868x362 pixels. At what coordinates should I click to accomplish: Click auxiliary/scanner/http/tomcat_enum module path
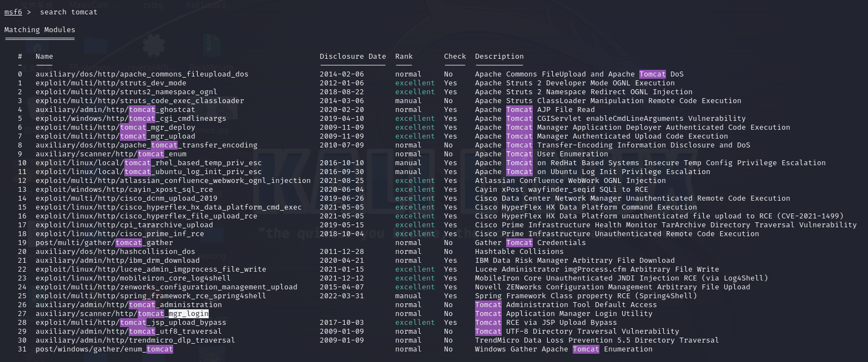click(110, 154)
